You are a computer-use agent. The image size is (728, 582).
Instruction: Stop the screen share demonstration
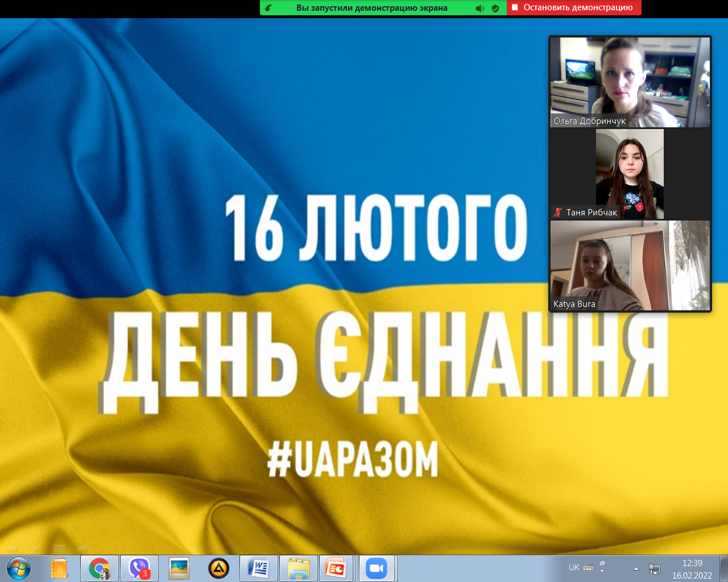[573, 8]
